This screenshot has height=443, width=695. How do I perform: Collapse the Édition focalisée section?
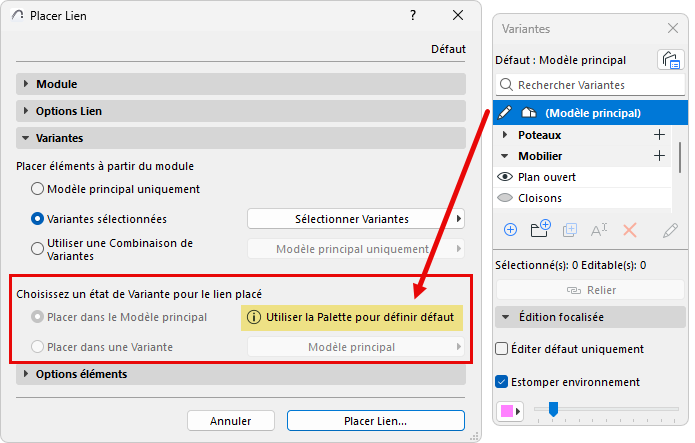(x=505, y=317)
